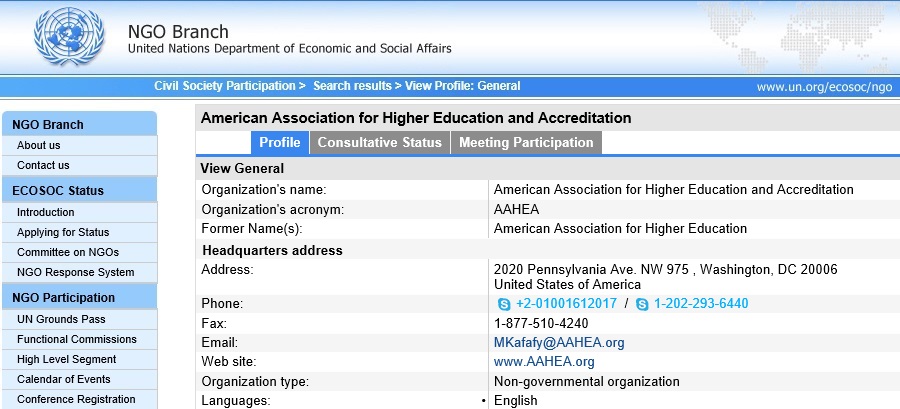The image size is (900, 409).
Task: Click the Headquarters address subheading
Action: tap(272, 251)
